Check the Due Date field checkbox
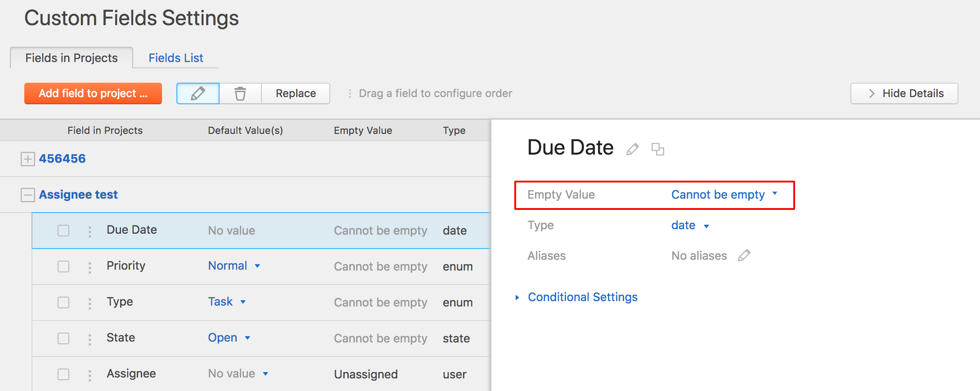This screenshot has width=980, height=391. [x=63, y=231]
